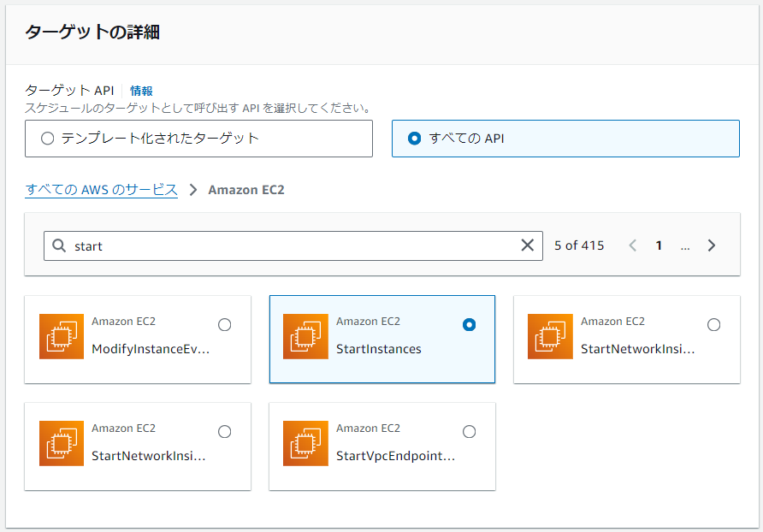Select page number 1 in pagination

659,245
